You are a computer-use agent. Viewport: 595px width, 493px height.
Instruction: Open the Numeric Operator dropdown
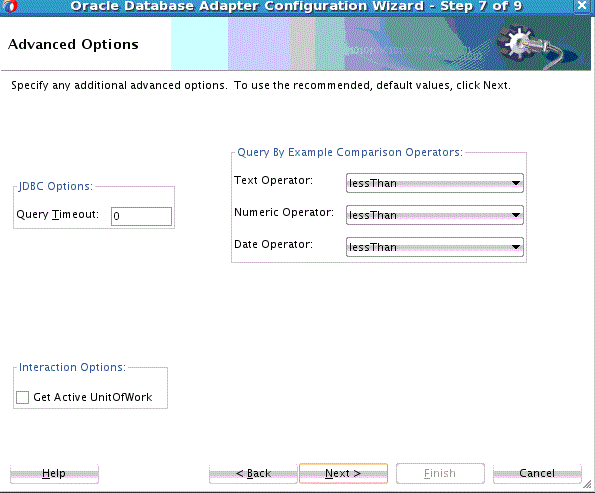[434, 215]
